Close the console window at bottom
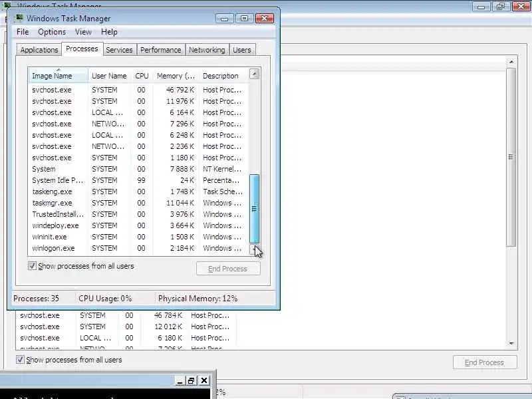 click(x=204, y=380)
